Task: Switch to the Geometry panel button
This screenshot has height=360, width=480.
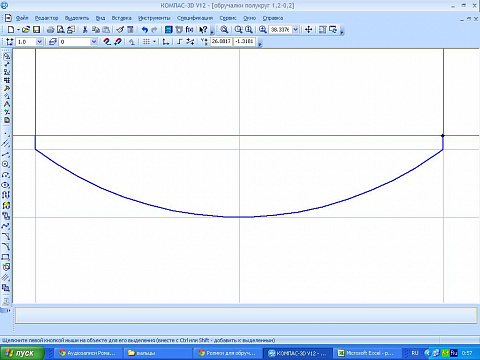Action: pyautogui.click(x=6, y=56)
